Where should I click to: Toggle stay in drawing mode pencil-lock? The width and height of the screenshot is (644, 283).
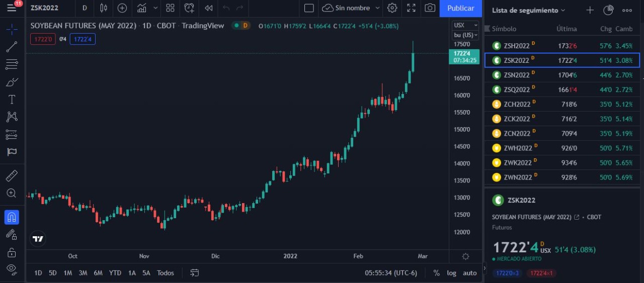point(12,234)
